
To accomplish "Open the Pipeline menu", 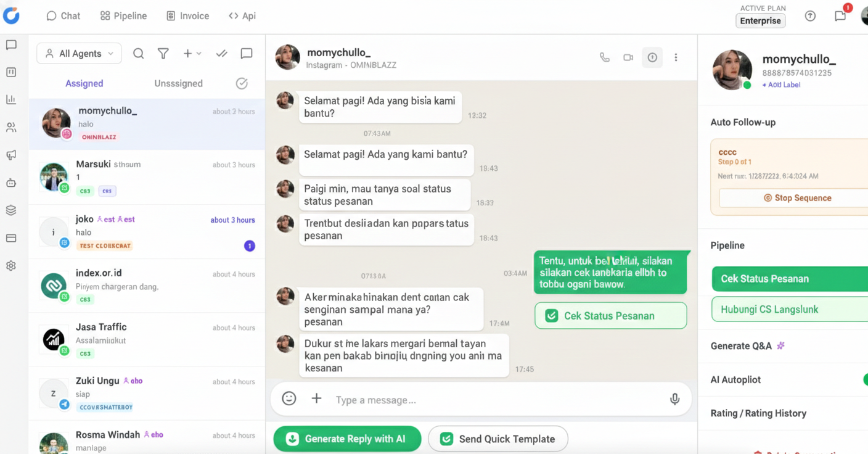I will 123,16.
